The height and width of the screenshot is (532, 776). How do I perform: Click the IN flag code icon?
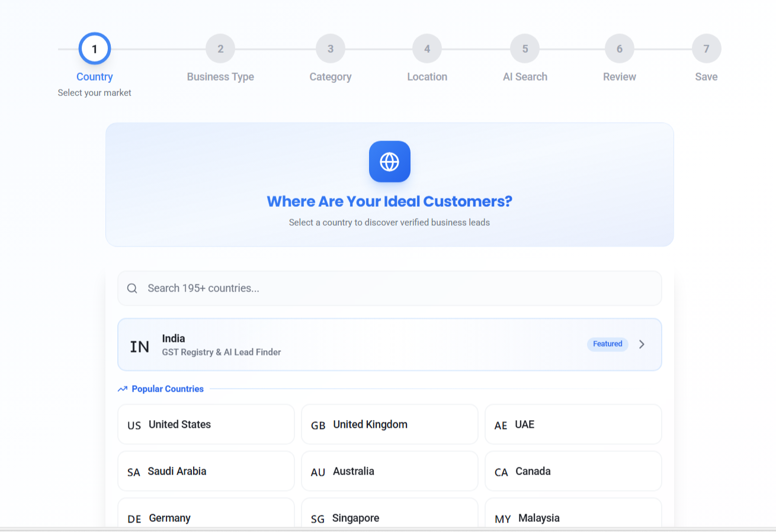pyautogui.click(x=140, y=347)
